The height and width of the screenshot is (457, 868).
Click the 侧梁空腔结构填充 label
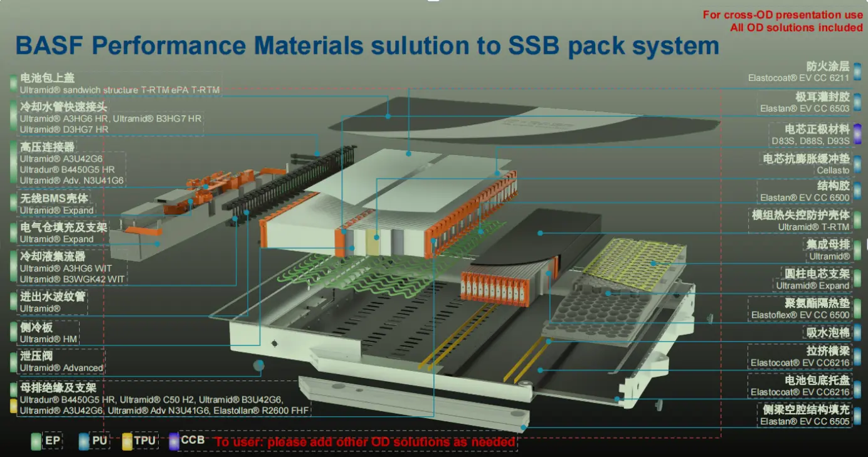coord(806,410)
